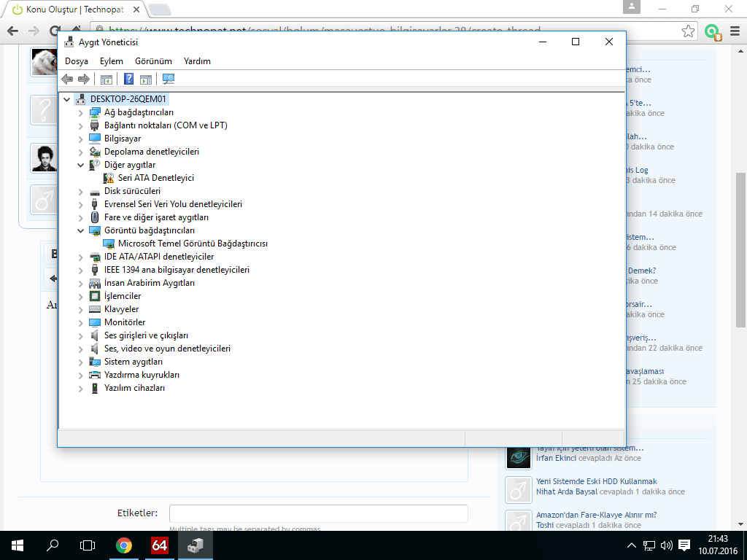Click the Klavyeler keyboard icon
Screen dimensions: 747x560
pos(95,309)
